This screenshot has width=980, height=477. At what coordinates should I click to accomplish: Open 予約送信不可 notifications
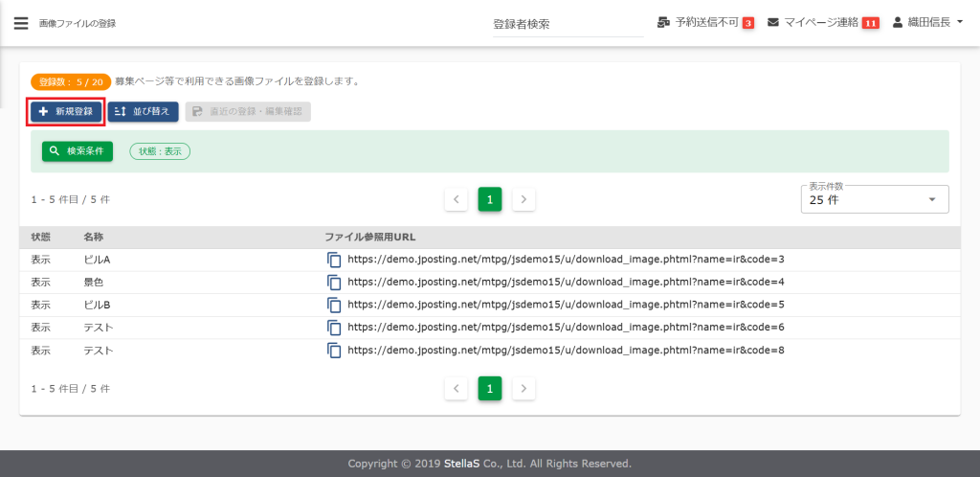pyautogui.click(x=706, y=22)
